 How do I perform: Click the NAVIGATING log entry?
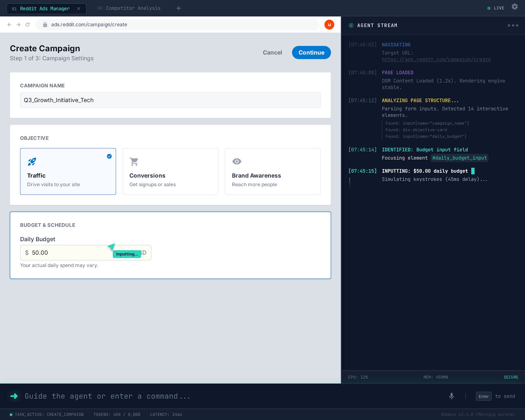[x=396, y=45]
